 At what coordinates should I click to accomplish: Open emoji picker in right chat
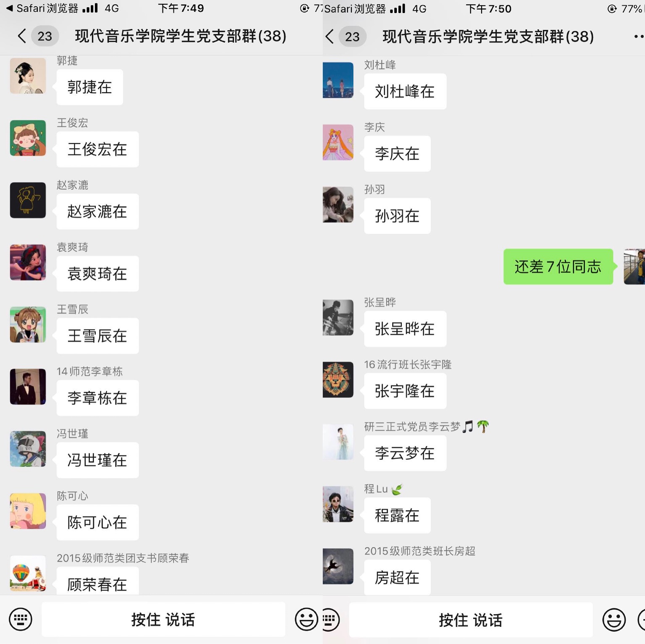[x=614, y=620]
